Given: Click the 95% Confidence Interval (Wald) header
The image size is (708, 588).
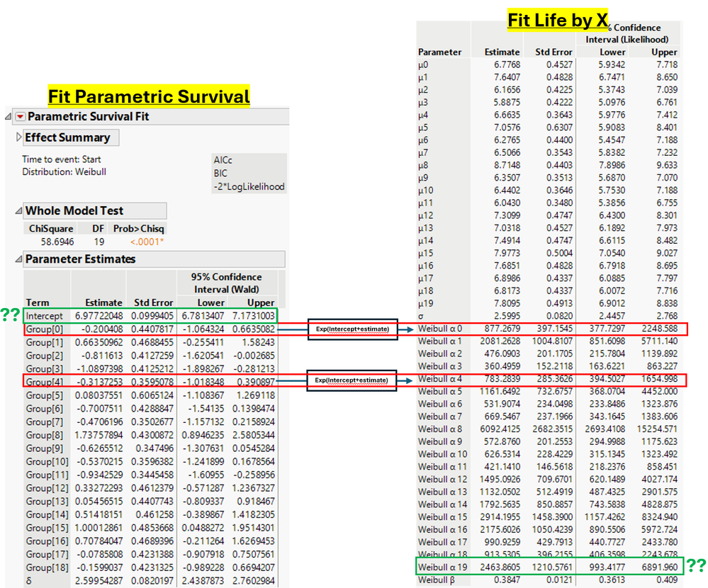Looking at the screenshot, I should (x=226, y=283).
